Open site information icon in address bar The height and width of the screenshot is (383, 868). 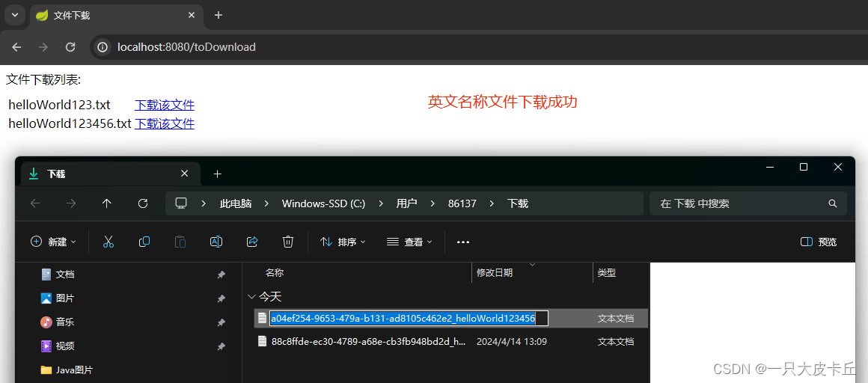point(103,48)
